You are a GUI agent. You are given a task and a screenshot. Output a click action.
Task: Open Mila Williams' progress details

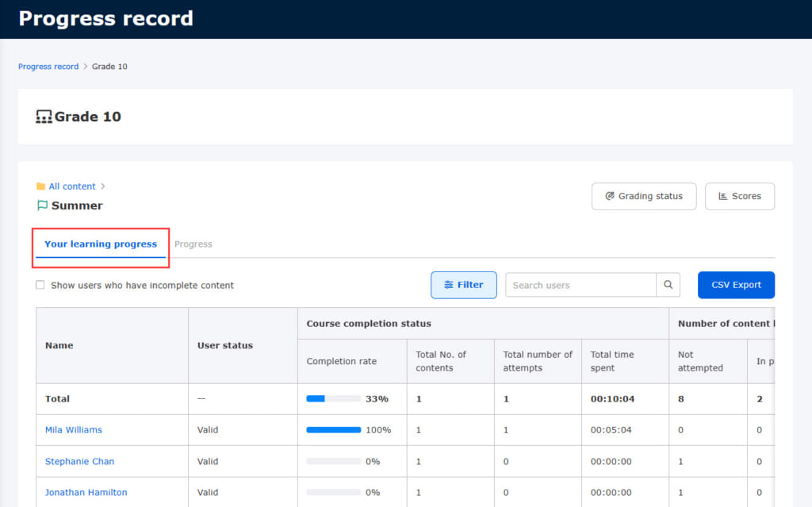74,430
